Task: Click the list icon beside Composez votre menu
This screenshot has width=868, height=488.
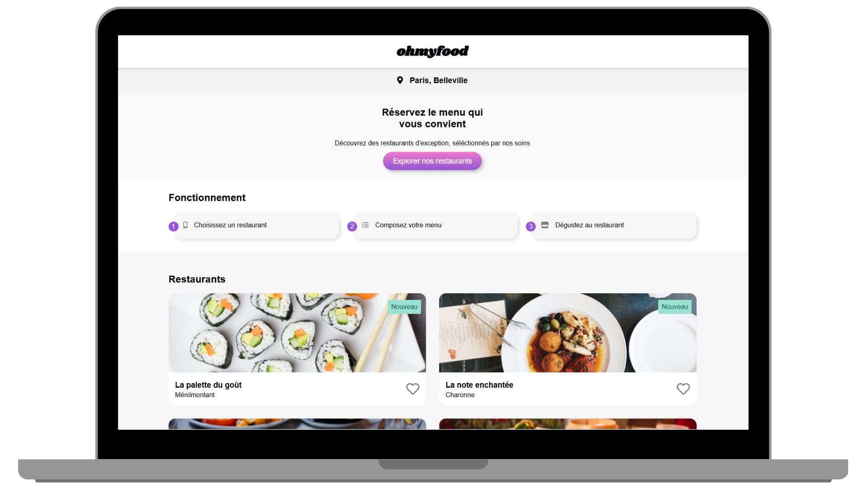Action: pyautogui.click(x=365, y=225)
